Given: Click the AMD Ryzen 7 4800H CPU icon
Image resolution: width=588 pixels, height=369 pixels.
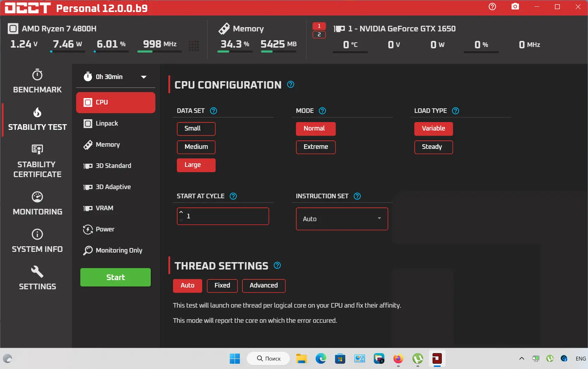Looking at the screenshot, I should [x=13, y=29].
